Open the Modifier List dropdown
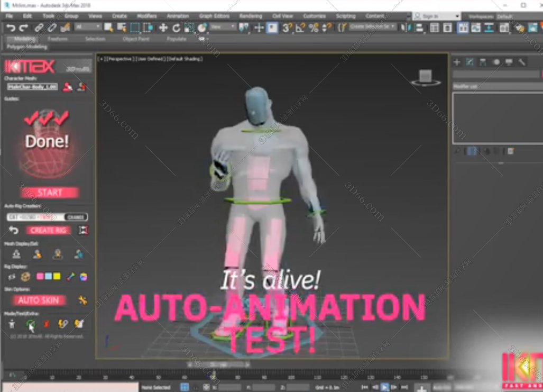The width and height of the screenshot is (543, 392). (498, 86)
